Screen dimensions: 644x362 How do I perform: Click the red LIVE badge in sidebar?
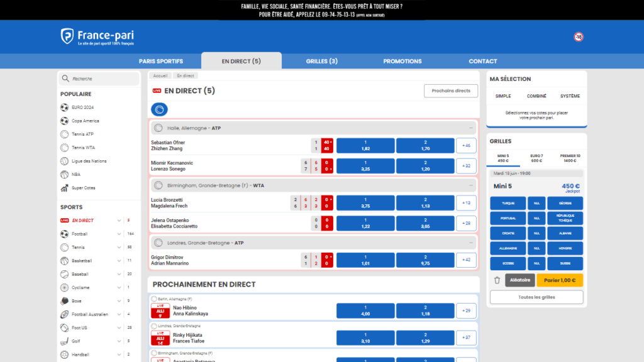(x=65, y=221)
